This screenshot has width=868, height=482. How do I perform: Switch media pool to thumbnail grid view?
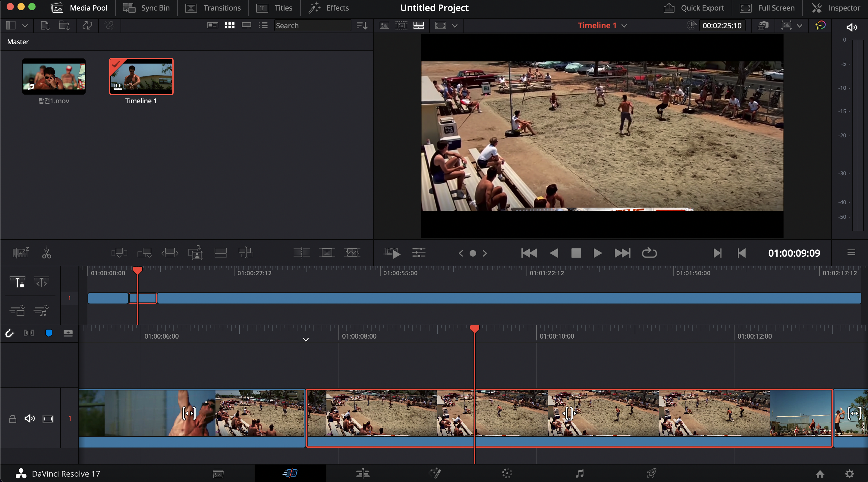[x=229, y=26]
